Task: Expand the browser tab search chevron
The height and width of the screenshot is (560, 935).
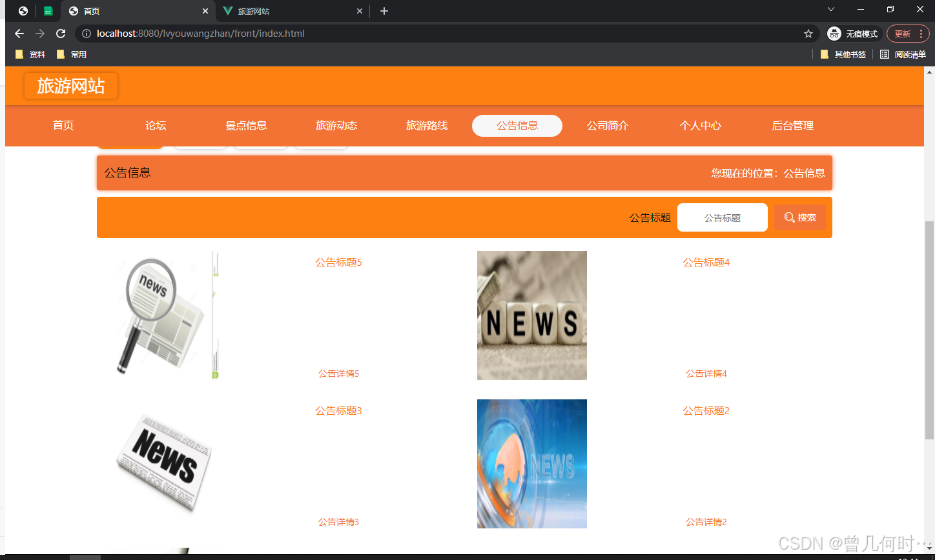Action: pyautogui.click(x=830, y=10)
